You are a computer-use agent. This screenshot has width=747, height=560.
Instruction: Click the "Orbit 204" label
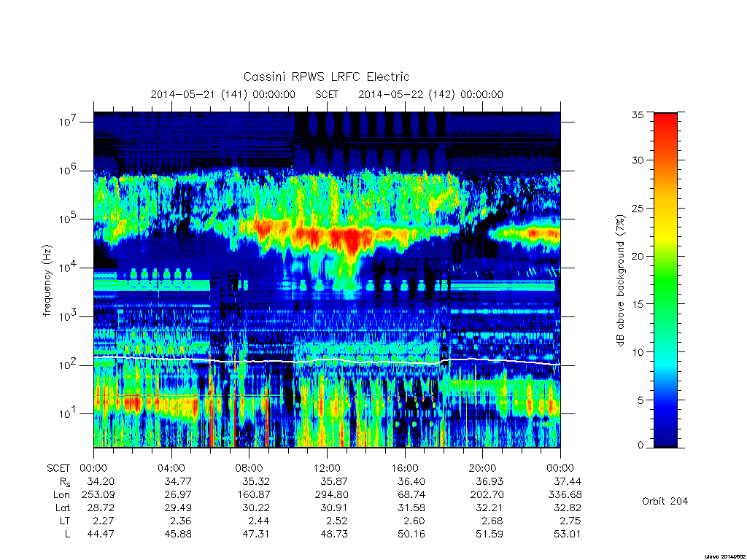click(x=665, y=501)
